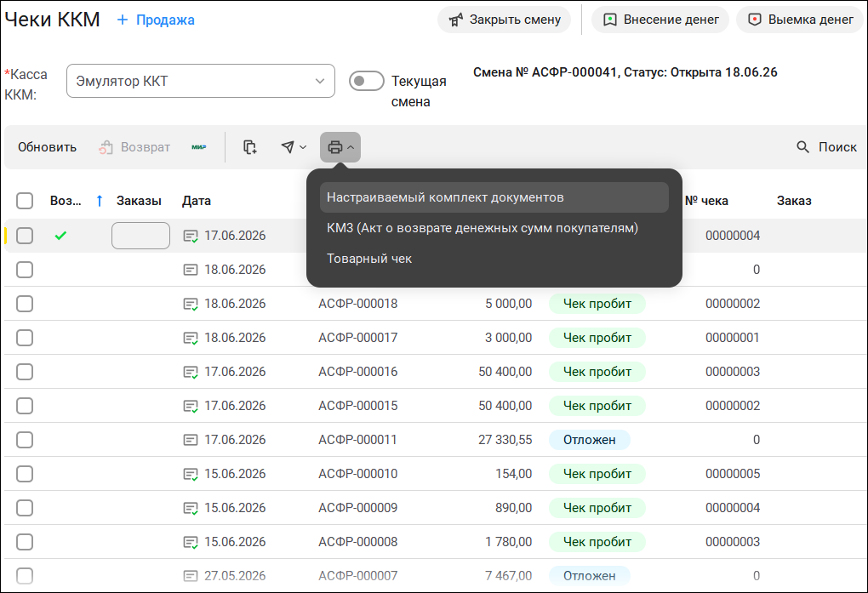Screen dimensions: 868x593
Task: Click the Заказ column header
Action: [794, 201]
